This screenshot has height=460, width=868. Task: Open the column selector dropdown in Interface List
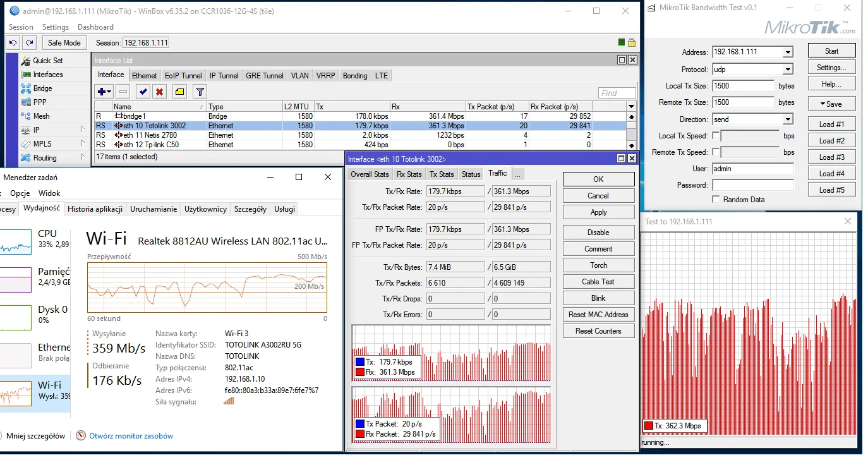click(x=631, y=107)
